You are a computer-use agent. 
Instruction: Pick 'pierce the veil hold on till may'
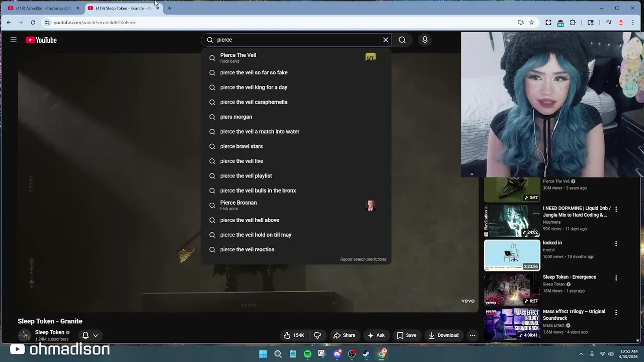[x=296, y=235]
